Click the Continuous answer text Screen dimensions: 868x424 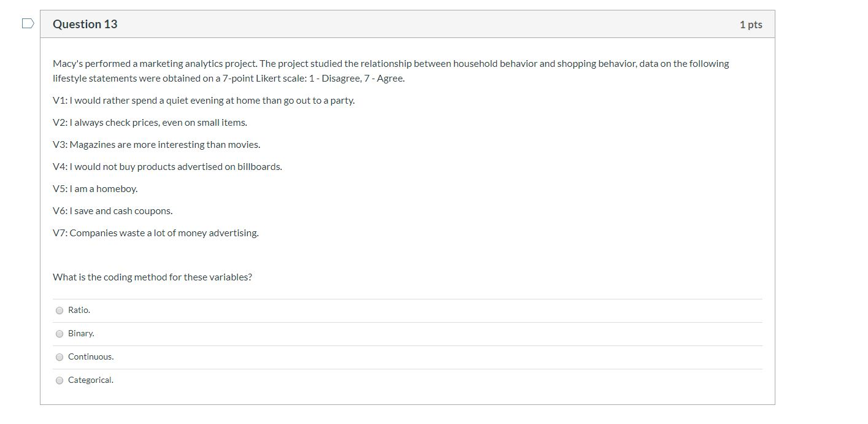(91, 357)
